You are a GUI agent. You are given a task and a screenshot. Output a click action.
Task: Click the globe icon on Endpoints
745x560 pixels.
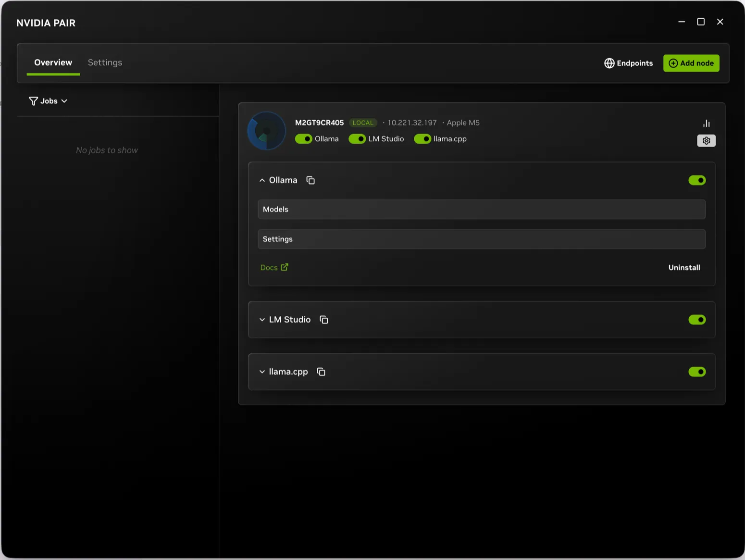pyautogui.click(x=609, y=63)
